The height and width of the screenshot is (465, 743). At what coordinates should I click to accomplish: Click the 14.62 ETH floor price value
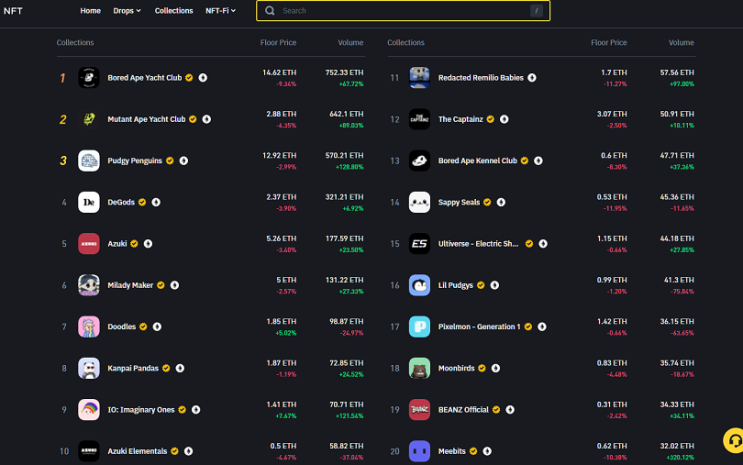[280, 73]
